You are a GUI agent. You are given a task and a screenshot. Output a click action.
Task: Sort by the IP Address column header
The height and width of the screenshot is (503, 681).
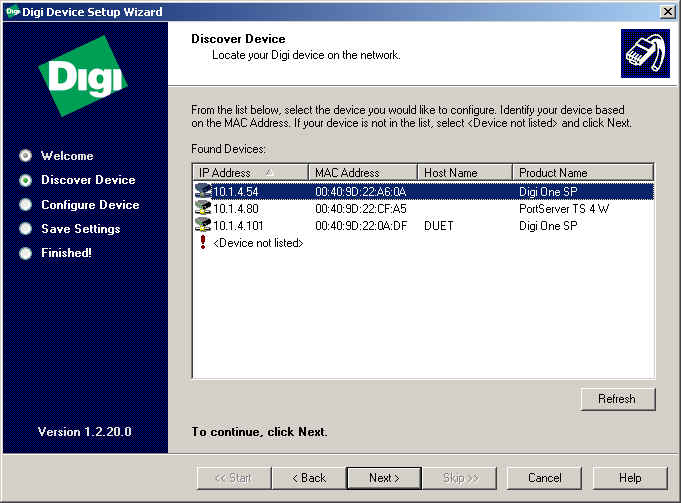pos(251,172)
